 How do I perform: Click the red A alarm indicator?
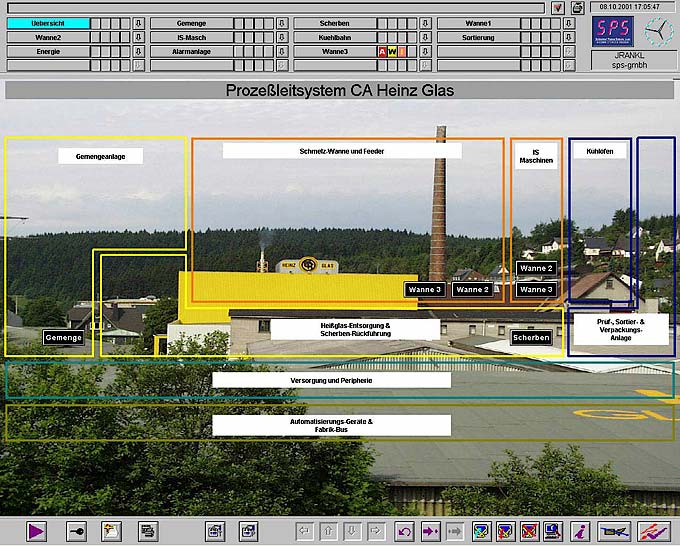tap(381, 51)
